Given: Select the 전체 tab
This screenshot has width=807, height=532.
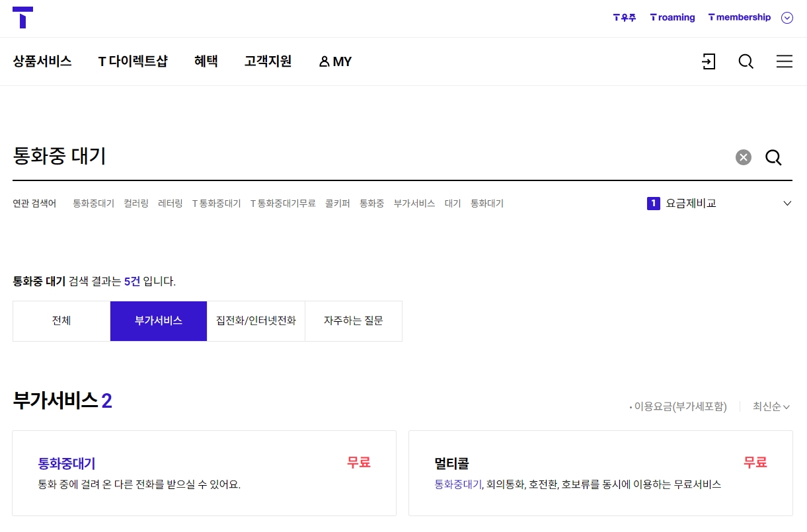Looking at the screenshot, I should point(61,321).
